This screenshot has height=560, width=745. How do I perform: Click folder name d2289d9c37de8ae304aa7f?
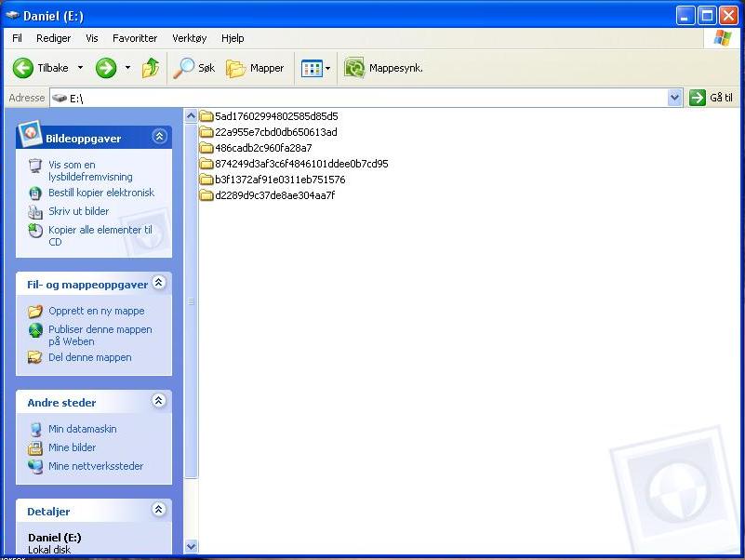point(274,195)
